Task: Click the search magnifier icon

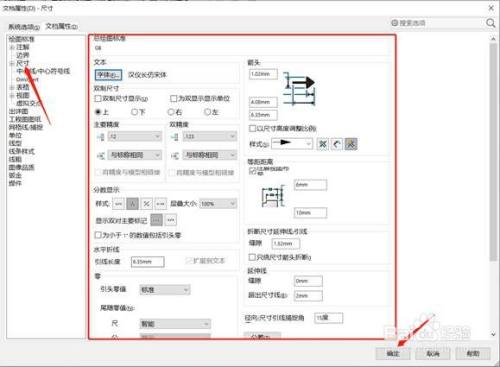Action: (x=490, y=23)
